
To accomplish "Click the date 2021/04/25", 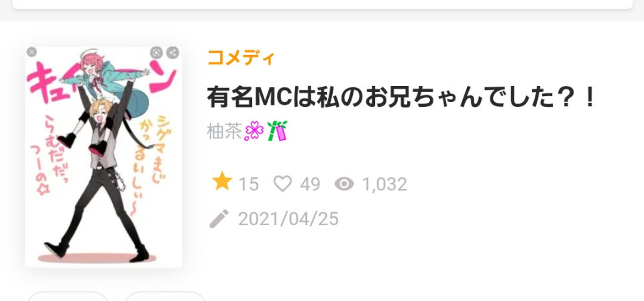I will [x=288, y=219].
